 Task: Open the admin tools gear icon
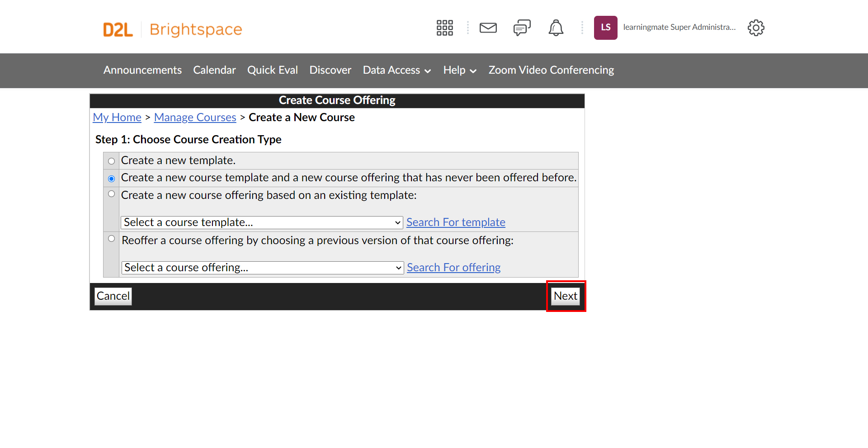(x=756, y=28)
